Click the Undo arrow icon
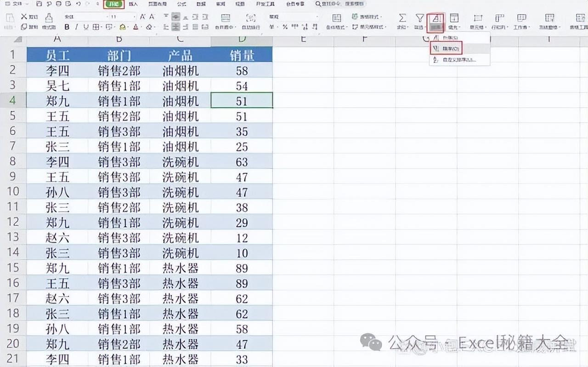The width and height of the screenshot is (588, 367). pyautogui.click(x=79, y=4)
